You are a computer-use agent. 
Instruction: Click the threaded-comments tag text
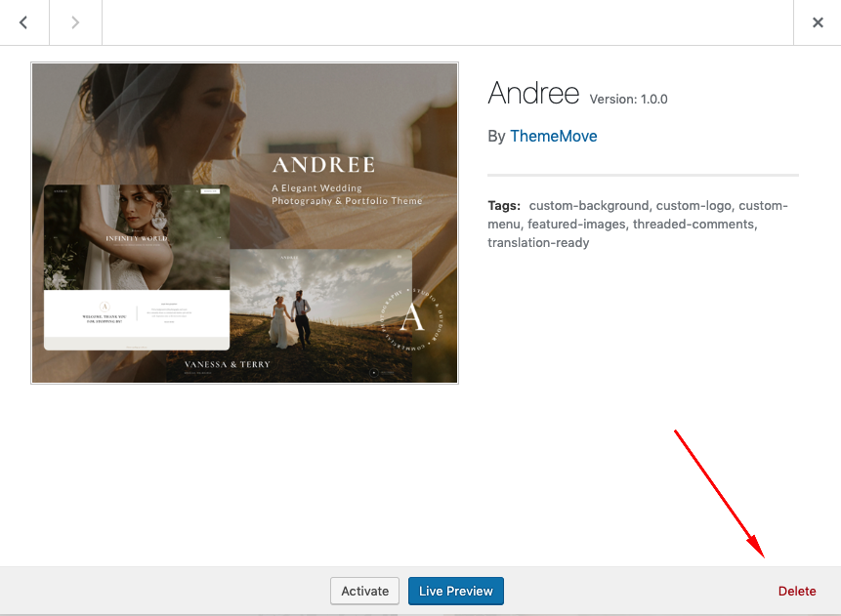point(693,224)
